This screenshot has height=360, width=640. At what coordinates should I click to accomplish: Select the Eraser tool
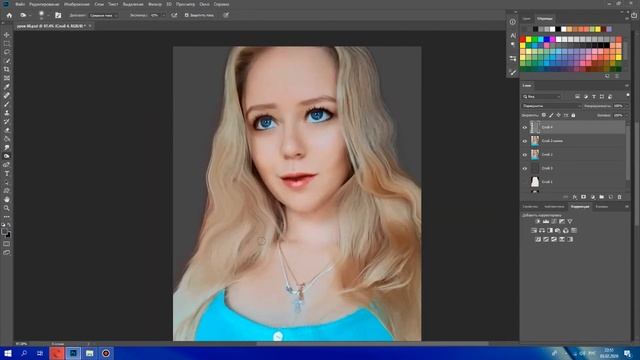[7, 130]
